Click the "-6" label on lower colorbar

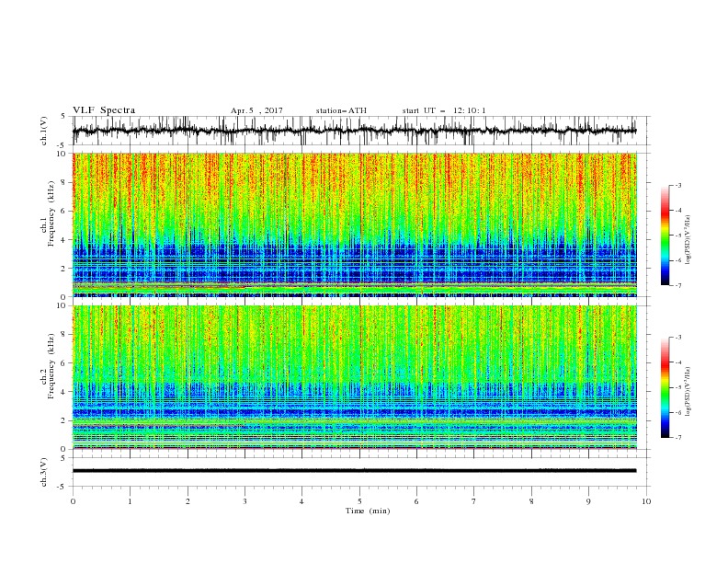click(677, 412)
